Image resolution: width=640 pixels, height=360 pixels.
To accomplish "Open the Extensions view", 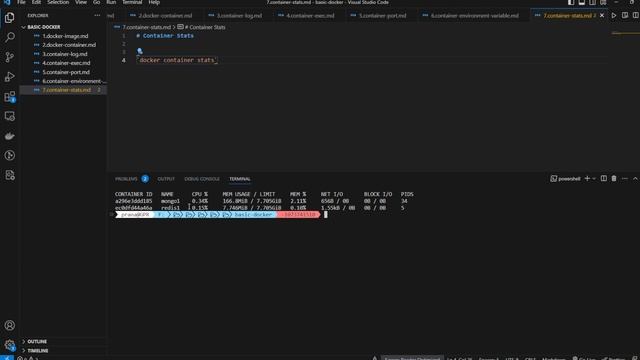I will point(9,96).
